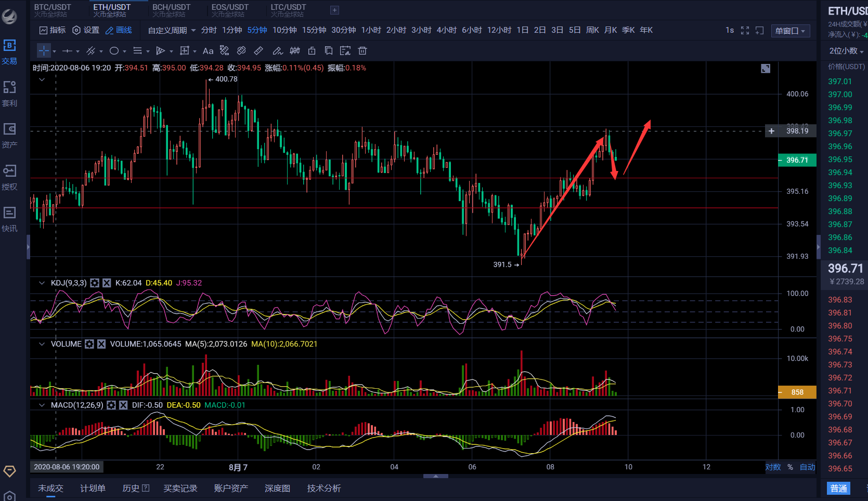Open the 指标 indicators menu
868x501 pixels.
click(53, 30)
